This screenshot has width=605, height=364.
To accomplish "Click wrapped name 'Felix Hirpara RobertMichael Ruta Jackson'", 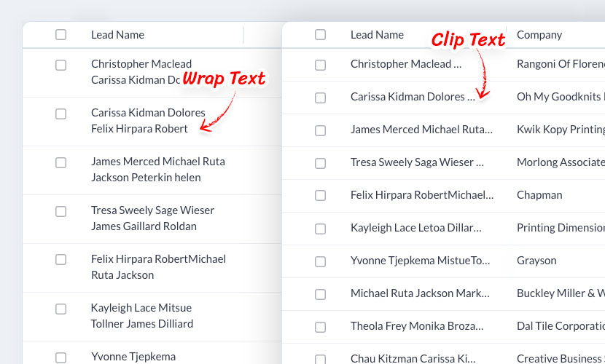I will coord(159,267).
